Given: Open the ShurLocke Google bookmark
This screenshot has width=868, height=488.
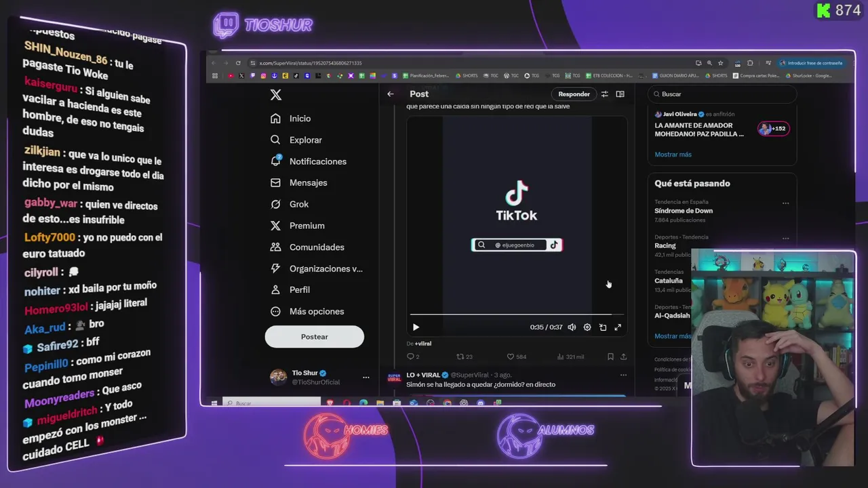Looking at the screenshot, I should click(x=809, y=76).
